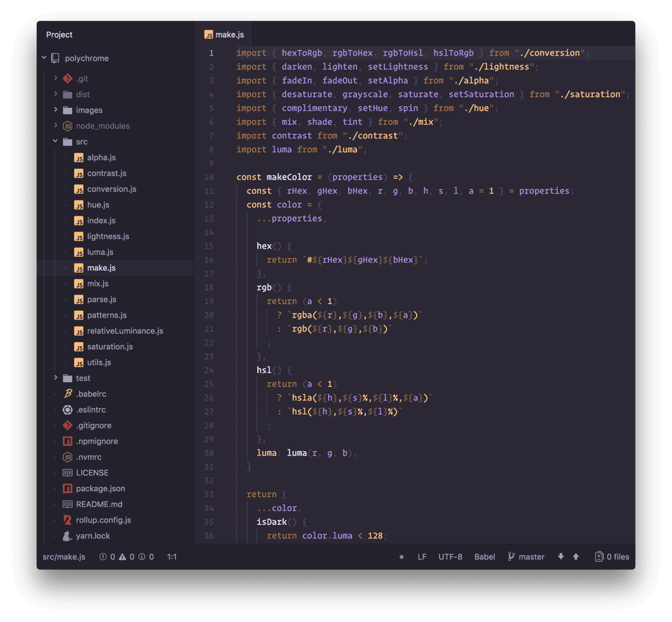Viewport: 672px width, 622px height.
Task: Click the info circle icon in status bar
Action: [x=142, y=556]
